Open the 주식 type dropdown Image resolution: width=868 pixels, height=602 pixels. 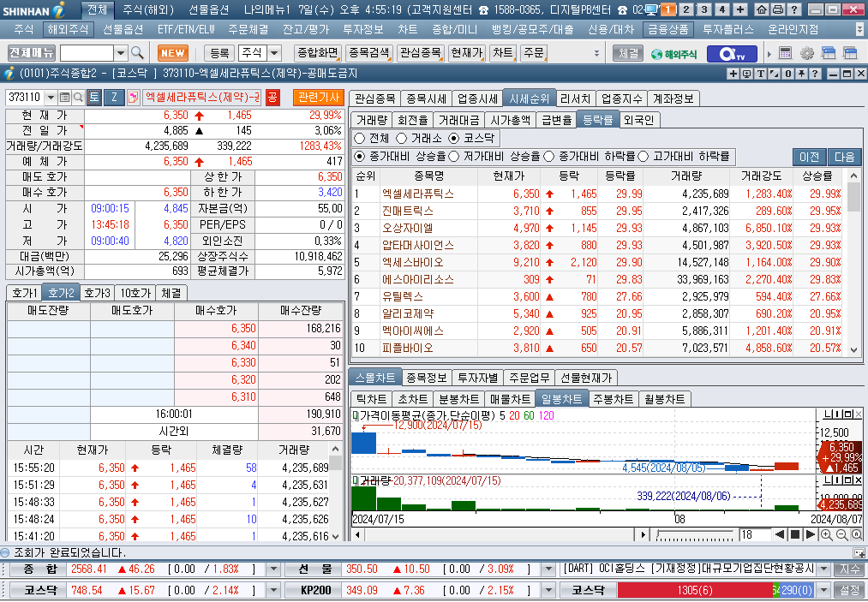coord(274,53)
